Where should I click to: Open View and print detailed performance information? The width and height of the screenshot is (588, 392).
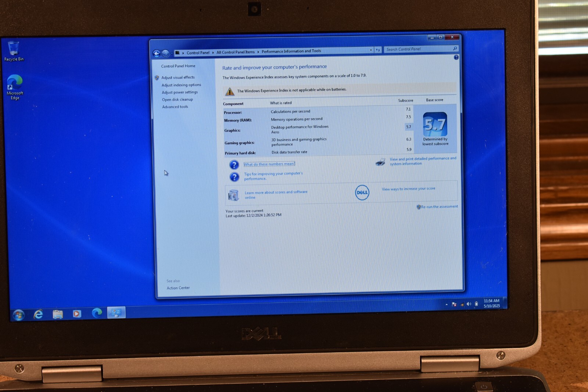(423, 161)
